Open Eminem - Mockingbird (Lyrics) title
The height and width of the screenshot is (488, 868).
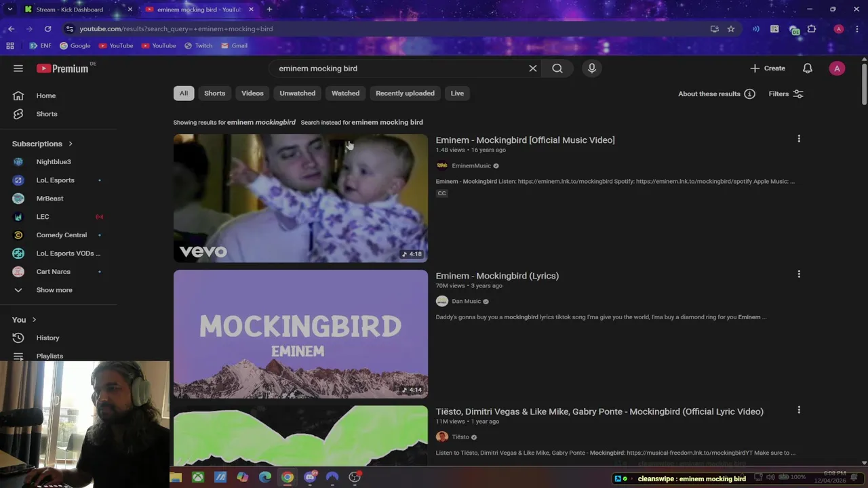point(497,276)
